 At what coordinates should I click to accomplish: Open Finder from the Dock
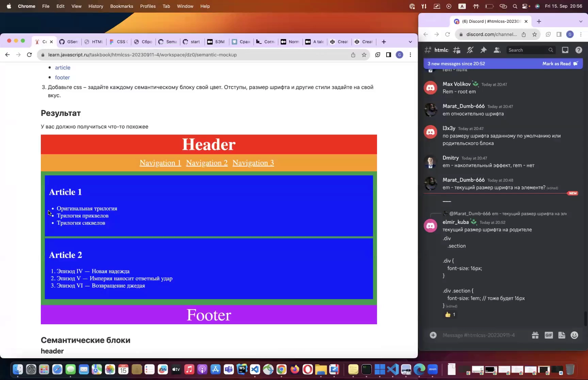click(x=18, y=369)
